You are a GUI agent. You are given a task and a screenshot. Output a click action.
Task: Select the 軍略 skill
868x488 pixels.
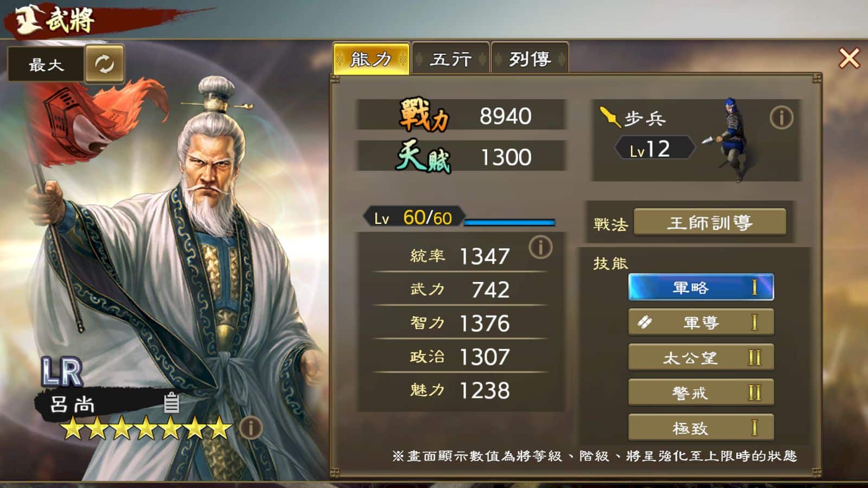pos(701,287)
